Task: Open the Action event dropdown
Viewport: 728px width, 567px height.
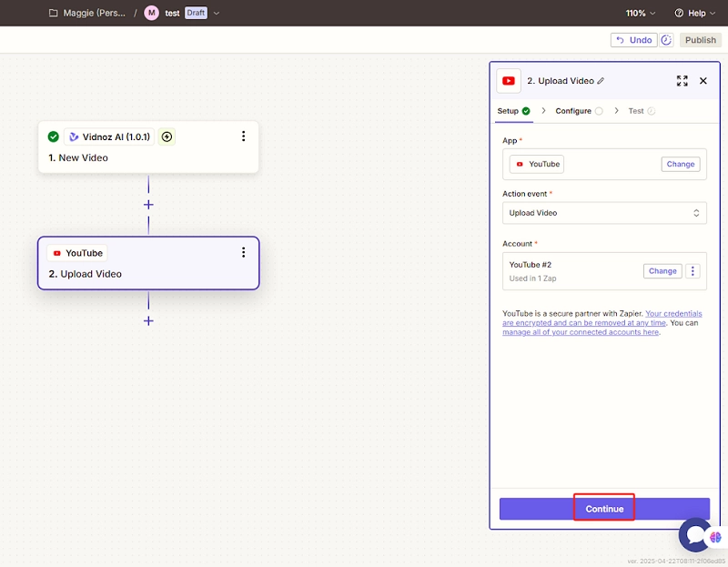Action: click(x=604, y=213)
